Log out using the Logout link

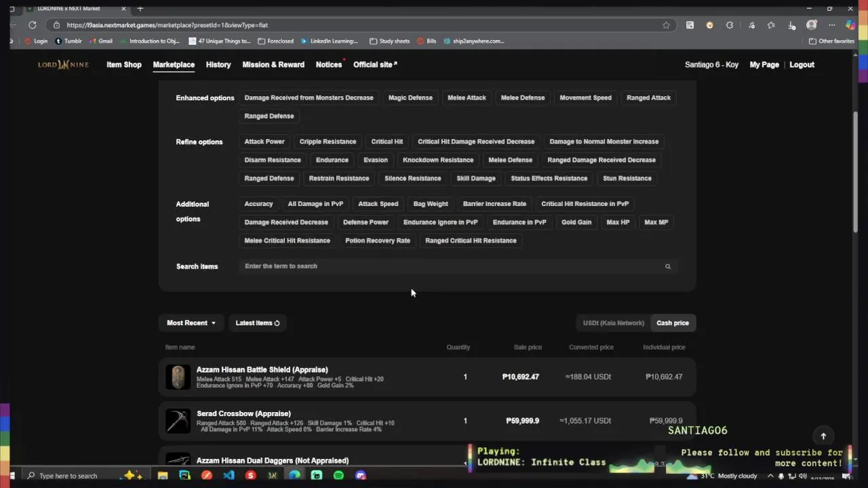tap(802, 64)
